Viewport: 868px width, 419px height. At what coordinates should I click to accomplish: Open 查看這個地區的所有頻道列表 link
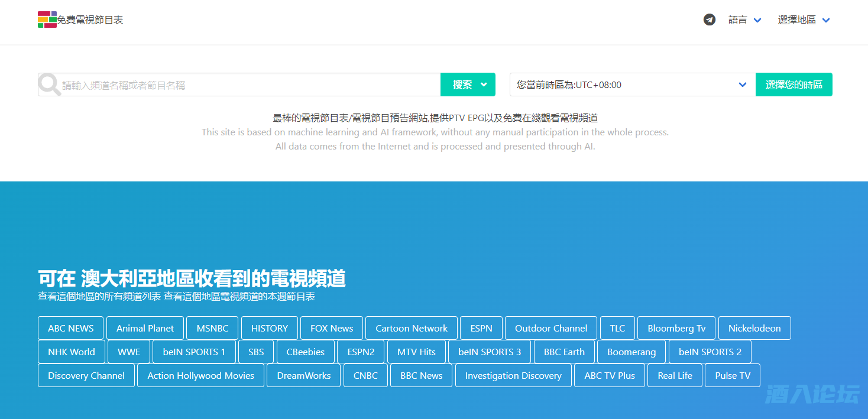pyautogui.click(x=99, y=297)
